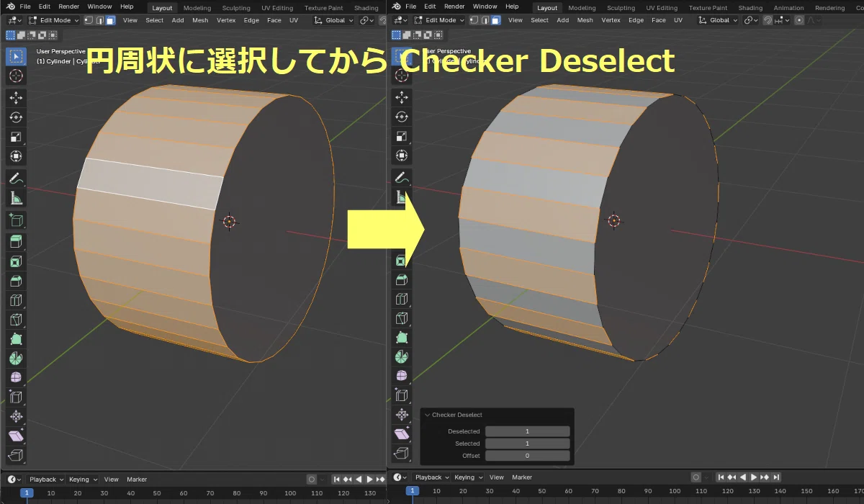Select the Cursor tool in left window
864x504 pixels.
pyautogui.click(x=16, y=76)
